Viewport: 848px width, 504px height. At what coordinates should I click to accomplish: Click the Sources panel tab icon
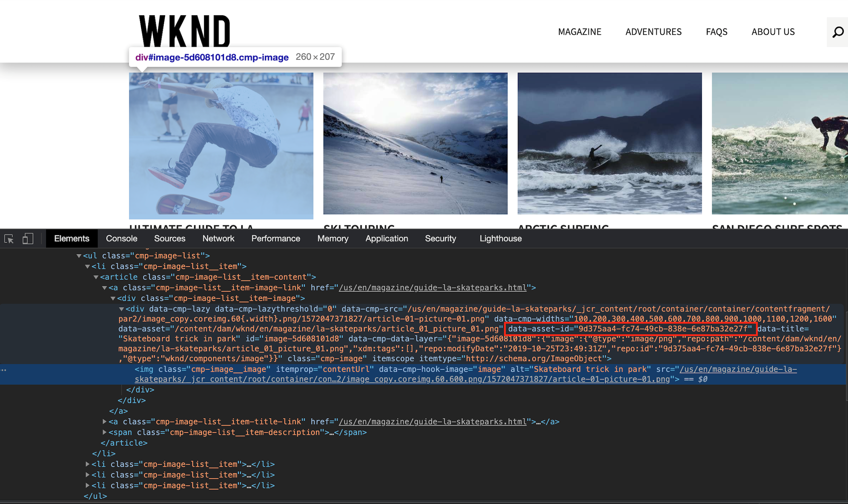point(169,238)
